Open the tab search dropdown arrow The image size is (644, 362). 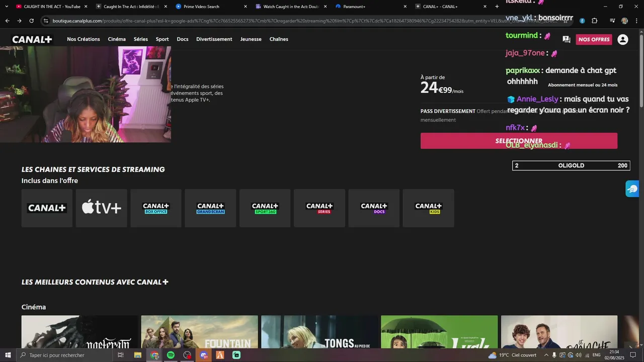7,7
